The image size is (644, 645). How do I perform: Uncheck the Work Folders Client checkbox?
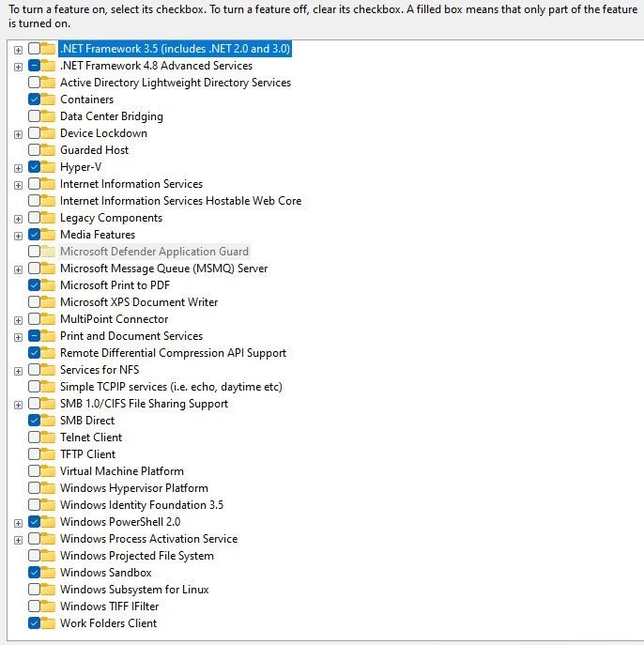pos(34,622)
